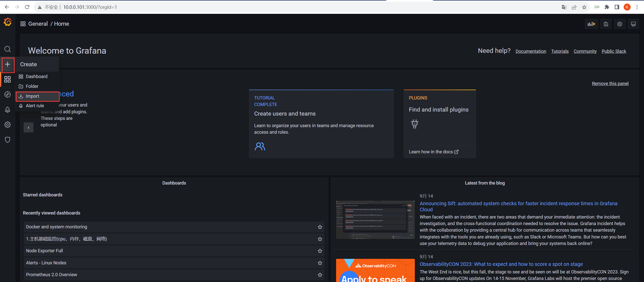The height and width of the screenshot is (282, 644).
Task: Star the Alerts - Linux Nodes dashboard
Action: coord(320,263)
